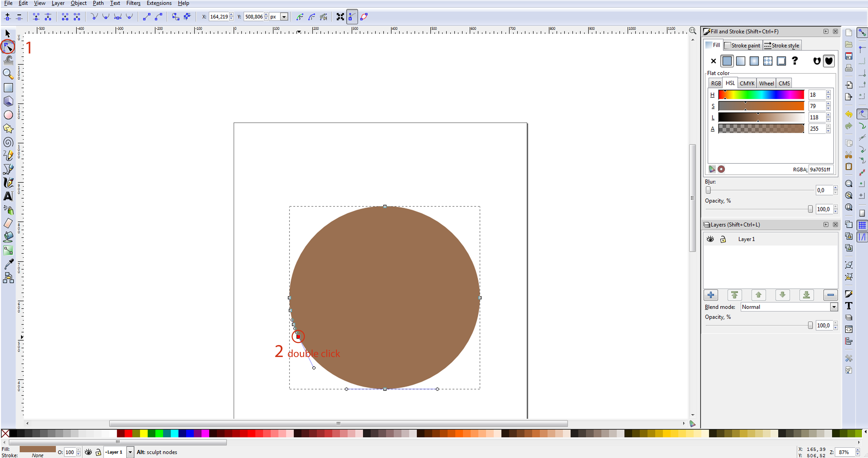Increase the X coordinate stepper
The height and width of the screenshot is (458, 868).
231,14
